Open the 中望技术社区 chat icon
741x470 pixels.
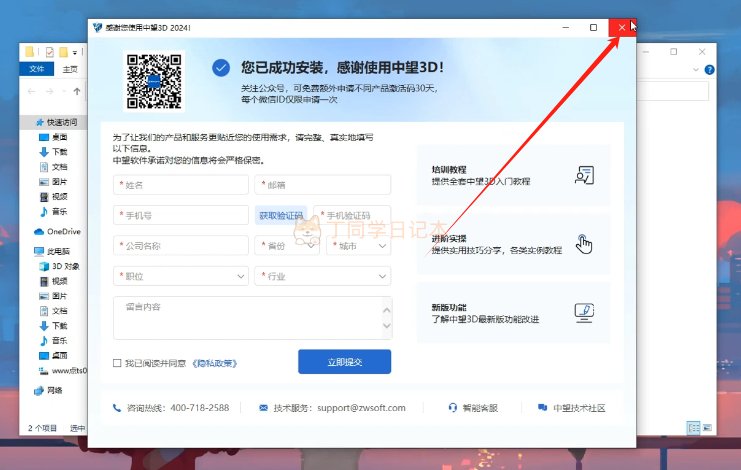pyautogui.click(x=542, y=408)
